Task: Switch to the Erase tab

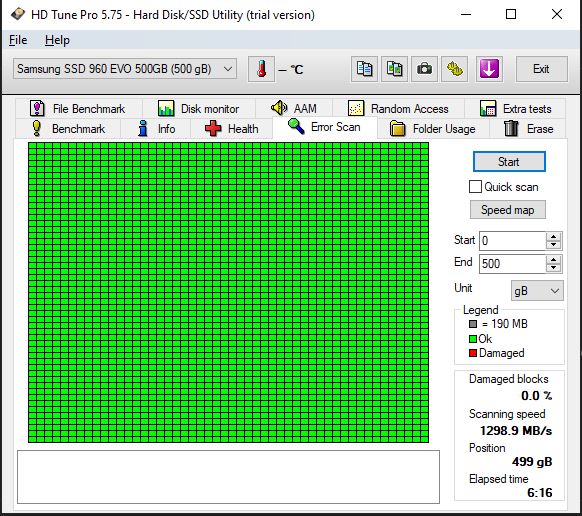Action: coord(528,129)
